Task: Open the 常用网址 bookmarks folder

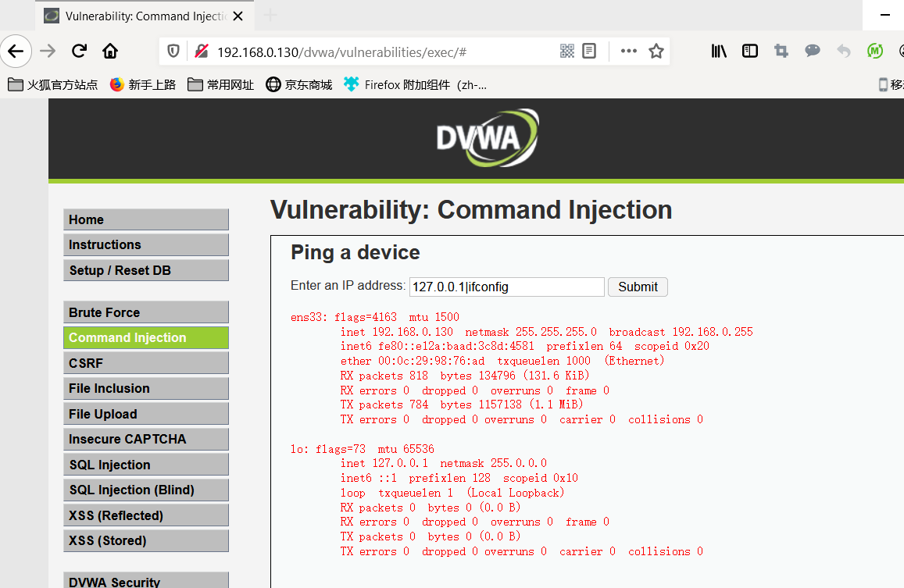Action: (221, 85)
